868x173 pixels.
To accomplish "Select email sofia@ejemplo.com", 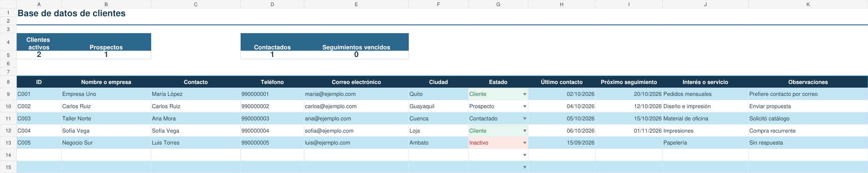I will pyautogui.click(x=356, y=131).
